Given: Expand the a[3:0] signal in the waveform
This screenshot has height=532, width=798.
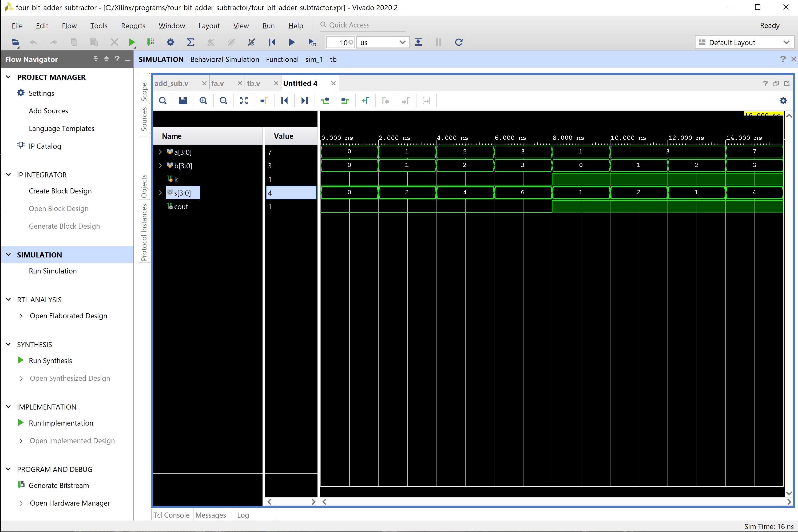Looking at the screenshot, I should [x=160, y=152].
